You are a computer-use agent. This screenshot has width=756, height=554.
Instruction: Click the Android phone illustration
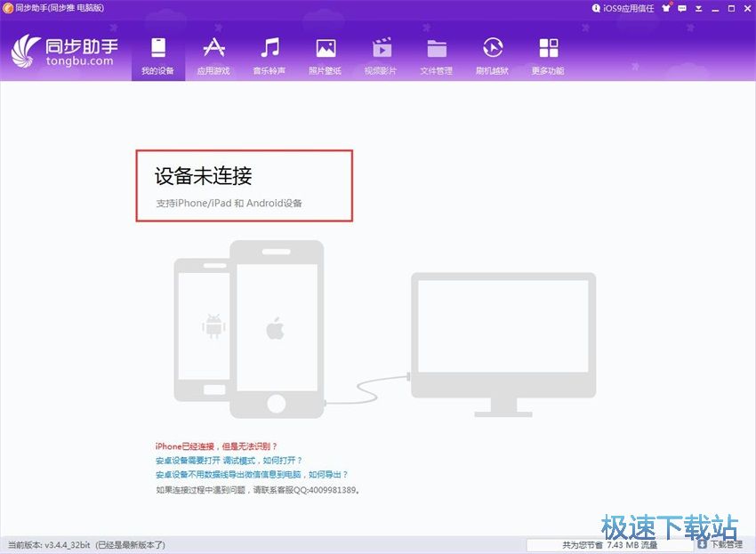202,329
